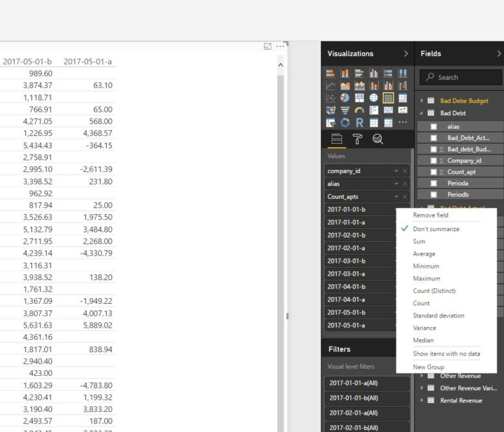The height and width of the screenshot is (432, 504).
Task: Open focus mode for the table visual
Action: [267, 46]
